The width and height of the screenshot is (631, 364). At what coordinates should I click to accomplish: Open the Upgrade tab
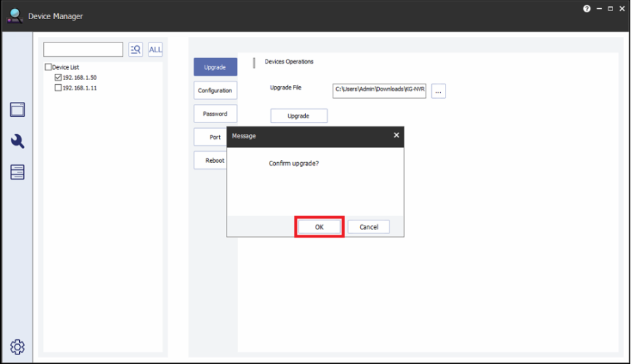215,67
